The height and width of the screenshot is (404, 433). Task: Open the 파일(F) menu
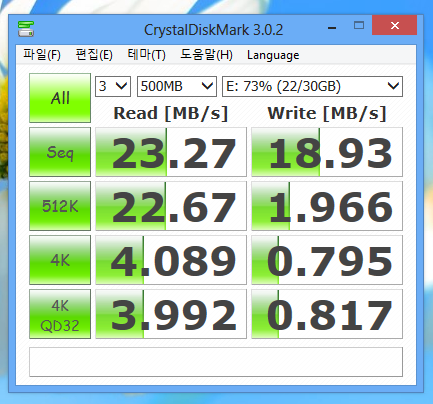pos(42,55)
